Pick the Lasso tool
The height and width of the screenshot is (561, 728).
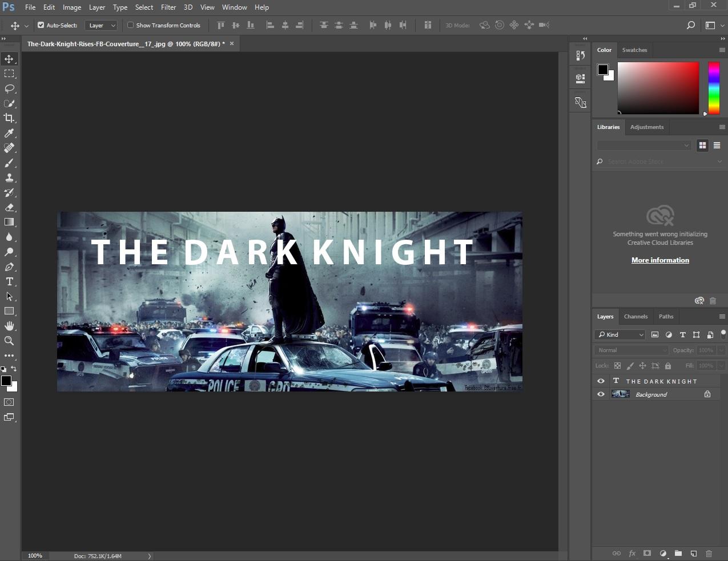(9, 88)
